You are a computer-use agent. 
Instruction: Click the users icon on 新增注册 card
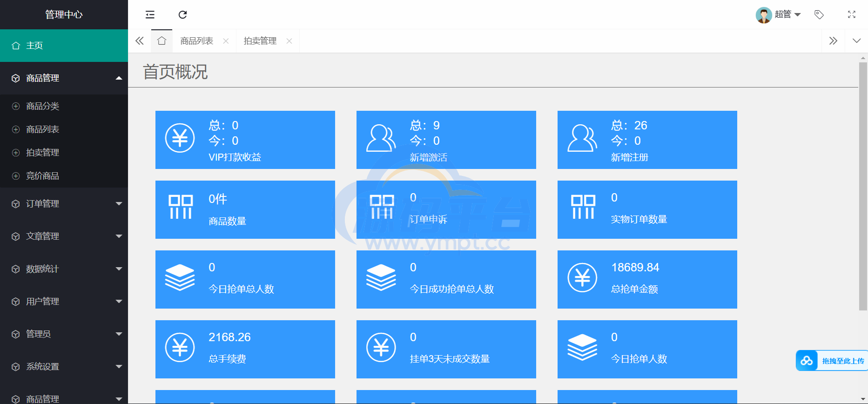tap(582, 138)
